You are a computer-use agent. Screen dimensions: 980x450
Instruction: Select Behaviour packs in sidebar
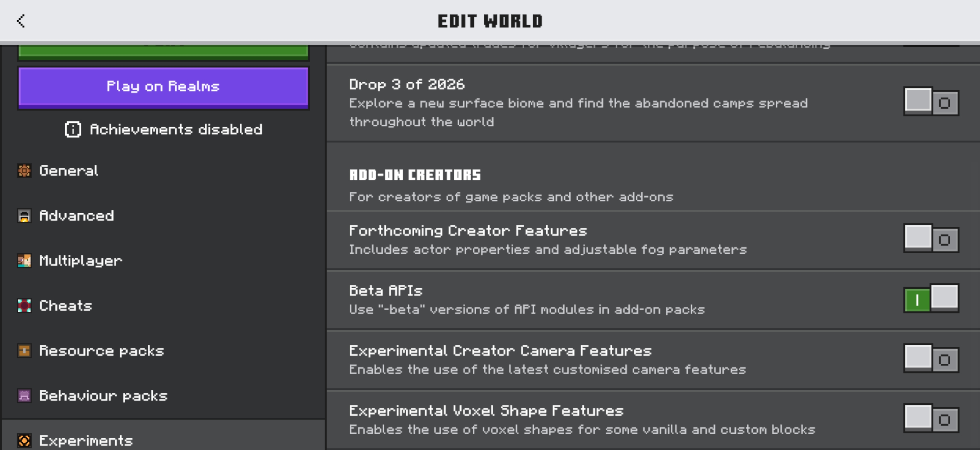(x=164, y=396)
